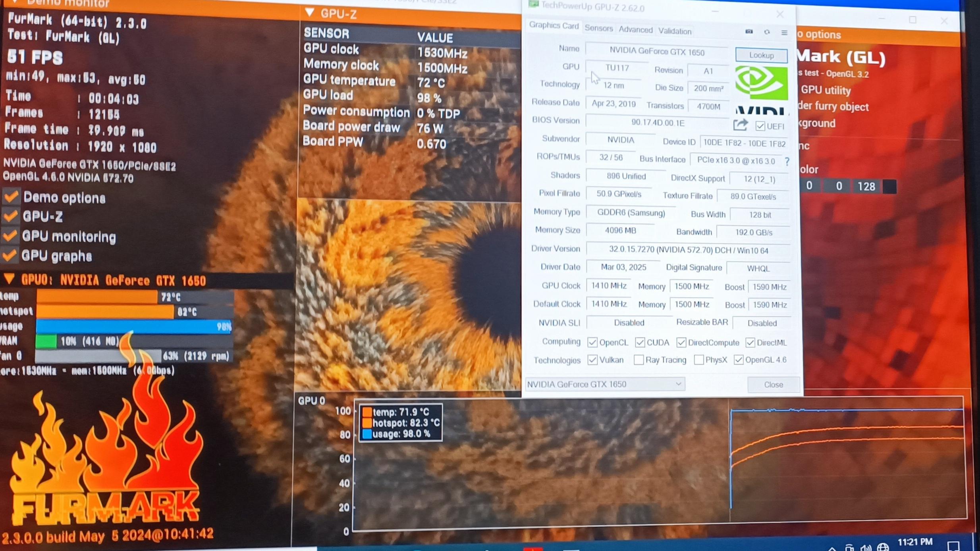Click the network globe tray icon
The height and width of the screenshot is (551, 980).
(x=883, y=547)
